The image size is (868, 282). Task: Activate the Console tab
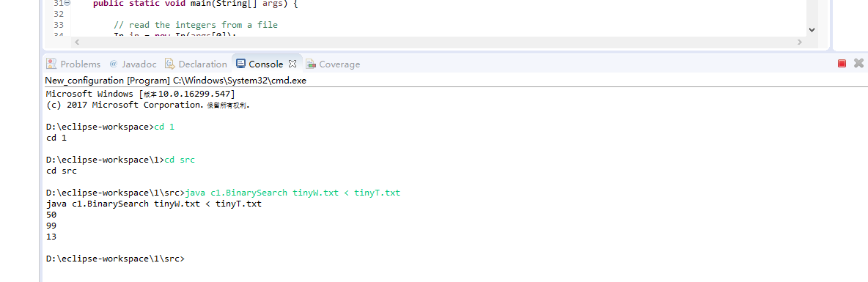click(260, 64)
